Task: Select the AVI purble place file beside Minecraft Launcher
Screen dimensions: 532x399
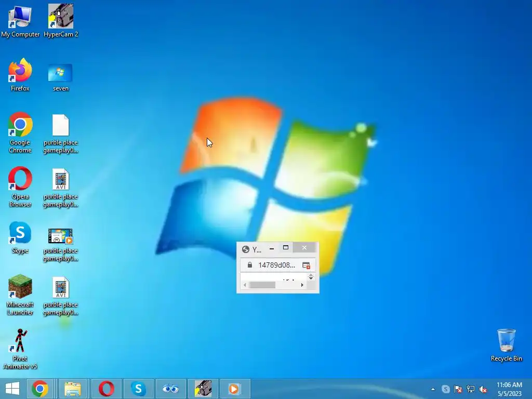Action: pyautogui.click(x=61, y=297)
